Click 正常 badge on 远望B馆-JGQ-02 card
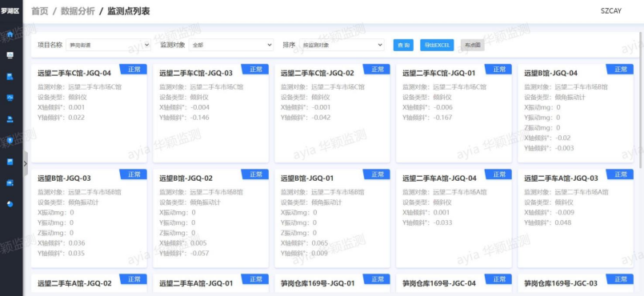Viewport: 644px width, 296px height. pos(255,174)
